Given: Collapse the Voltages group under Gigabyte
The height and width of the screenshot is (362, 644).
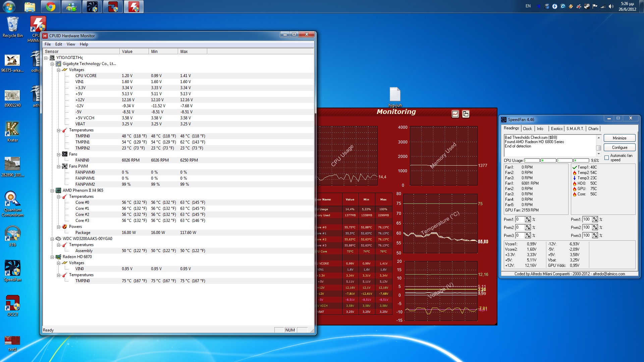Looking at the screenshot, I should [58, 70].
